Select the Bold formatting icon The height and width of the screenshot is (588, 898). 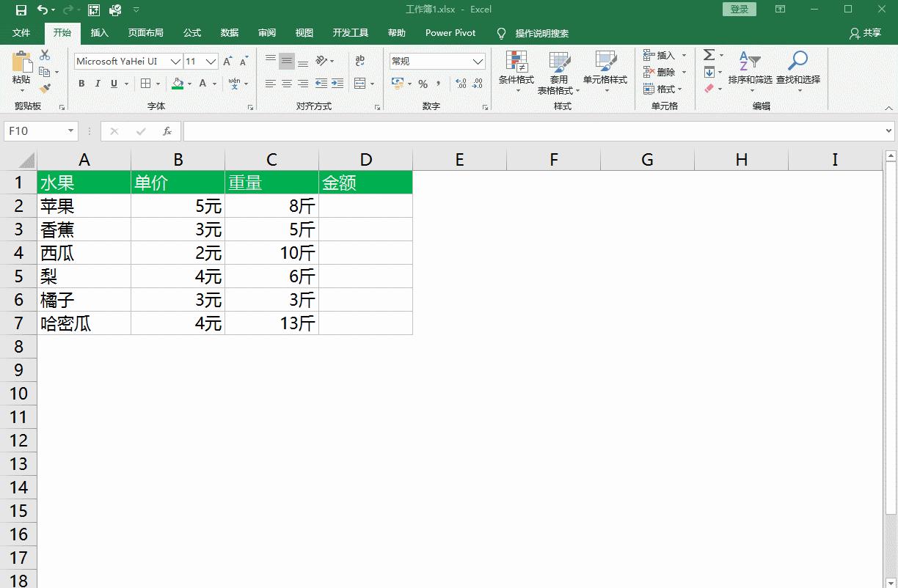pos(81,84)
